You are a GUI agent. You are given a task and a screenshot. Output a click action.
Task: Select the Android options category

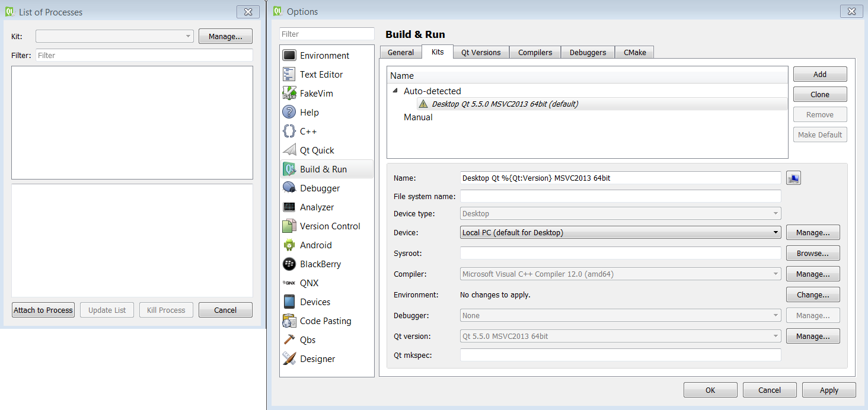(315, 245)
